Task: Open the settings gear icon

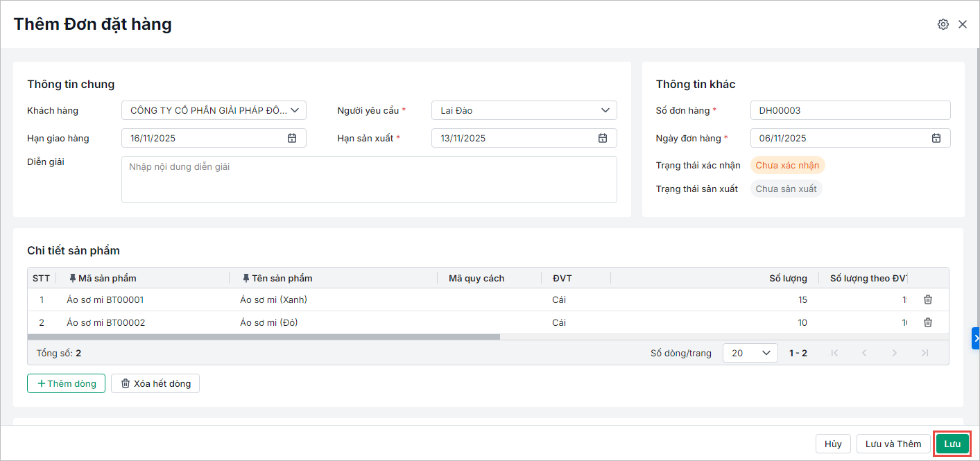Action: 943,24
